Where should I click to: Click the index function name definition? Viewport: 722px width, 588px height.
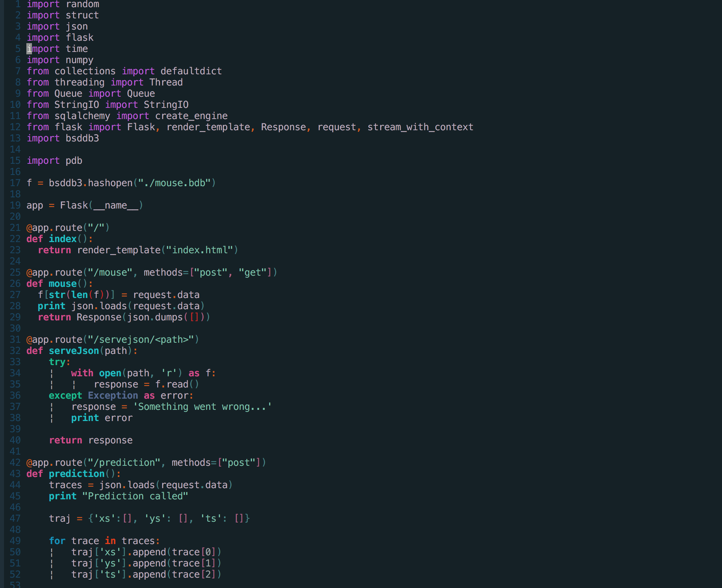pyautogui.click(x=63, y=239)
